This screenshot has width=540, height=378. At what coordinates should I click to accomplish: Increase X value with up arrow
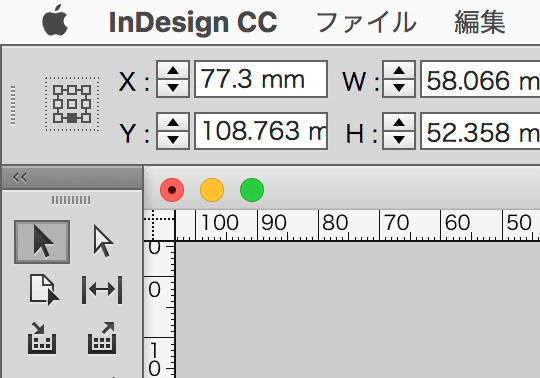coord(173,71)
